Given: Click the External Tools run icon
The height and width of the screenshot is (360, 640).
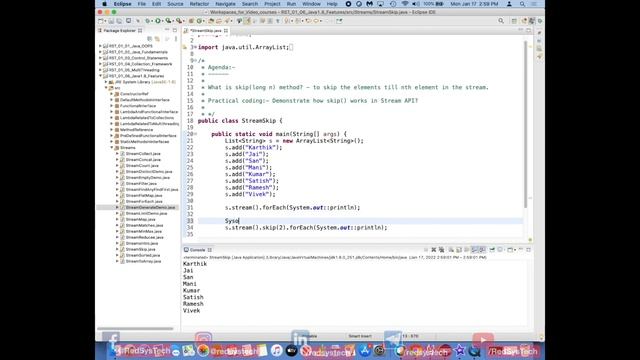Looking at the screenshot, I should (179, 21).
